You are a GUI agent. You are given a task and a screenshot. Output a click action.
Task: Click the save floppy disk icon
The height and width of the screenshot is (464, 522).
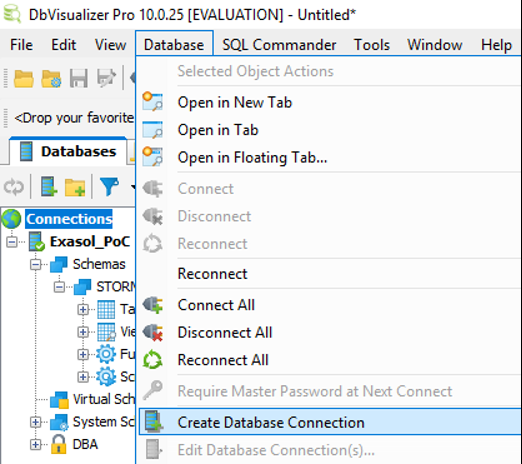click(79, 79)
